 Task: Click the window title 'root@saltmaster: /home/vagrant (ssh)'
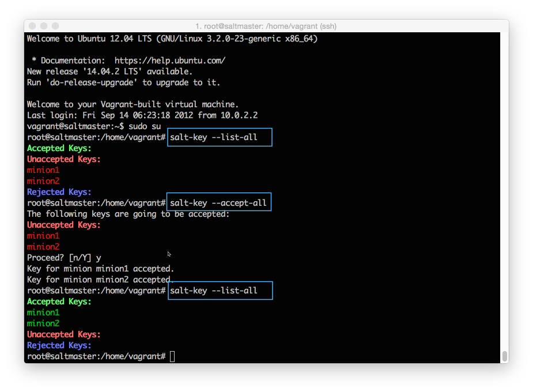266,26
